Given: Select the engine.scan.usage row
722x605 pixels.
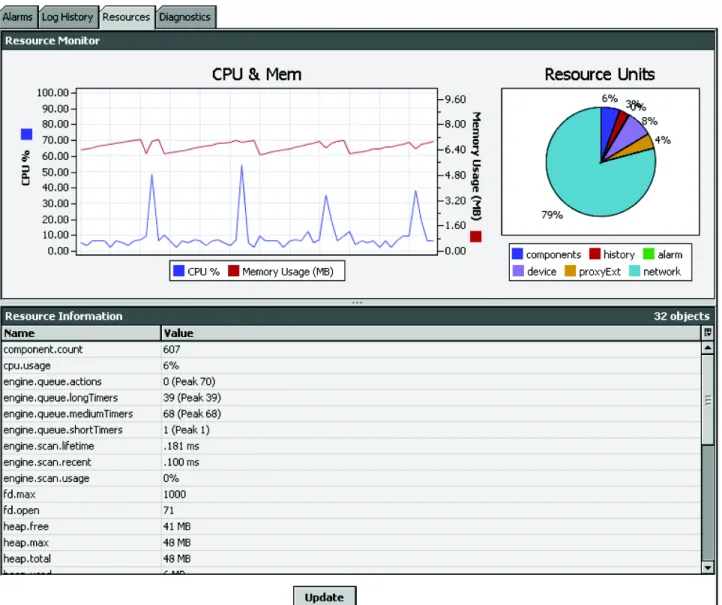Looking at the screenshot, I should tap(352, 478).
